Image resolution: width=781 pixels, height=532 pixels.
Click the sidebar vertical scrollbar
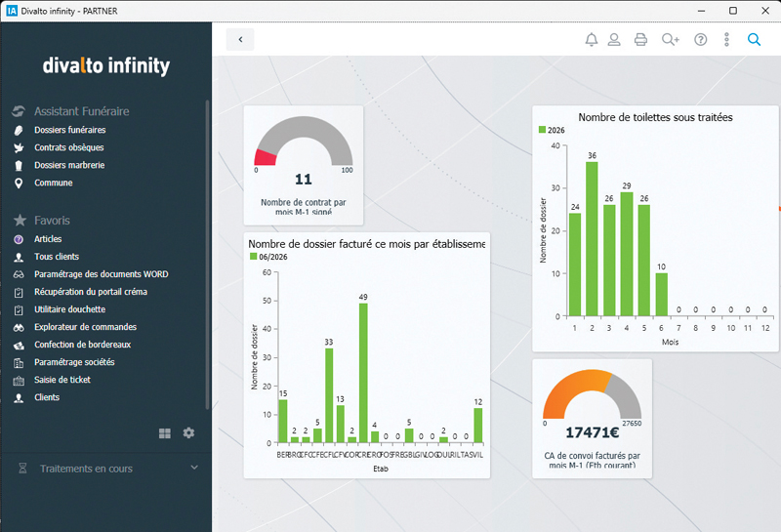207,254
